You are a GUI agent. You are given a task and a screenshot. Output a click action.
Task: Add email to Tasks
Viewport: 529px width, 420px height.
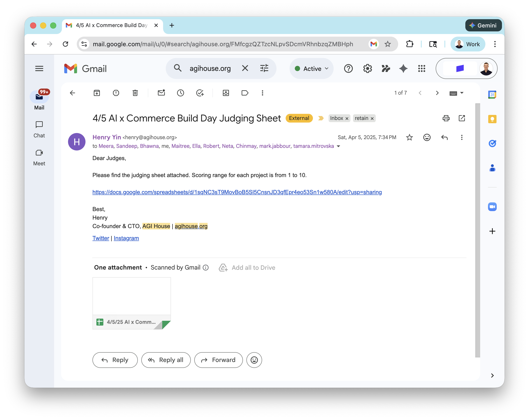tap(200, 93)
